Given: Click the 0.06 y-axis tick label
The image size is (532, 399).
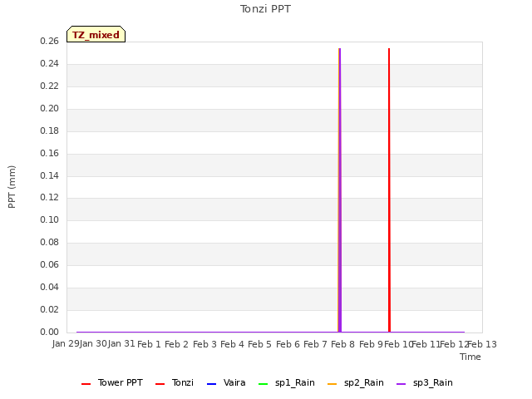Looking at the screenshot, I should tap(50, 264).
